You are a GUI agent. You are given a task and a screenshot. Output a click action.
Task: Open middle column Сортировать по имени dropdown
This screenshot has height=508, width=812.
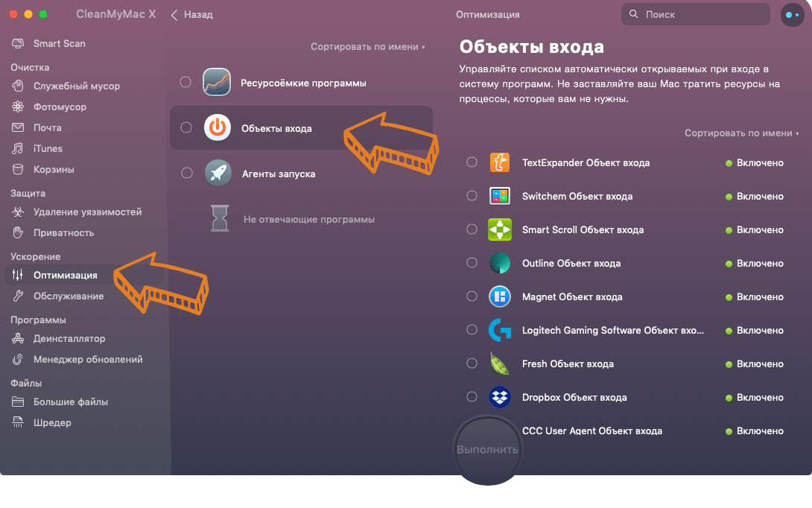[x=368, y=47]
